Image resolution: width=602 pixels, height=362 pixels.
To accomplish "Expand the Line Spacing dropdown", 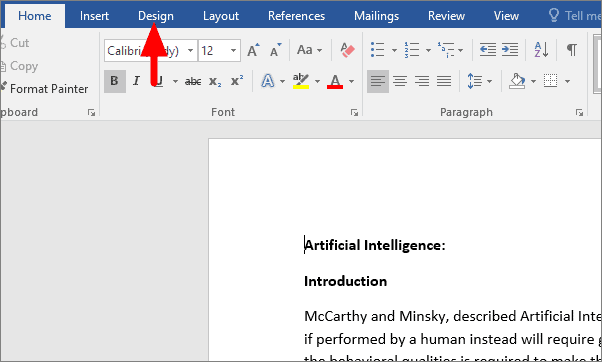I will (490, 81).
